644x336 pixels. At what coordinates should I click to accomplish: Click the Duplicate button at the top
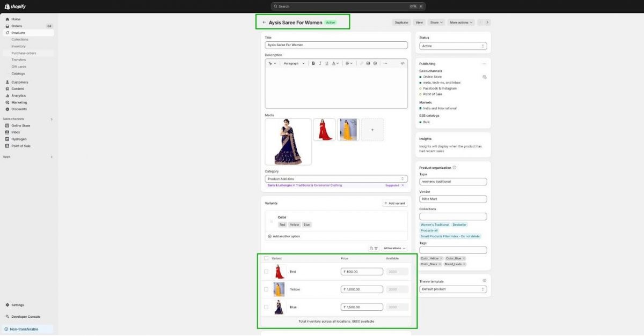tap(401, 22)
